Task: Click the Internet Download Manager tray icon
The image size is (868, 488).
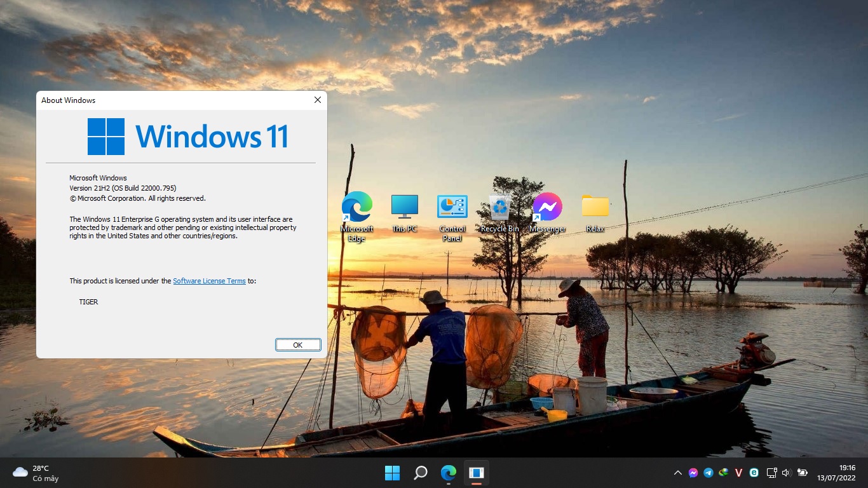Action: pyautogui.click(x=724, y=473)
